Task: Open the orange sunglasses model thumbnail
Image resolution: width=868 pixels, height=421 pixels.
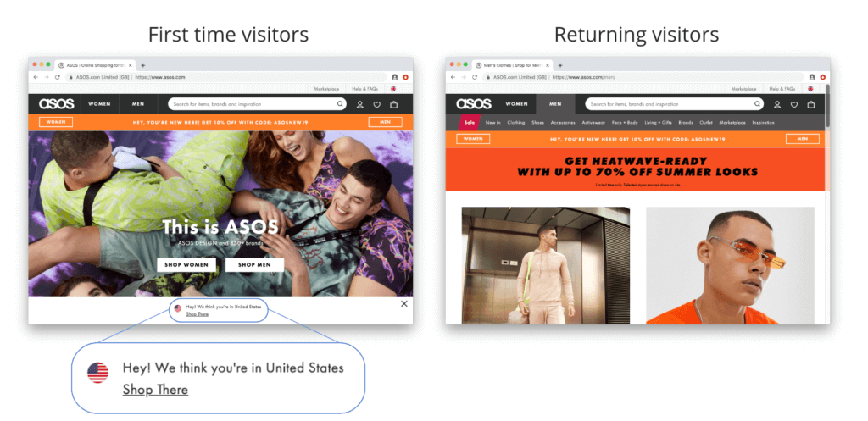Action: tap(730, 265)
